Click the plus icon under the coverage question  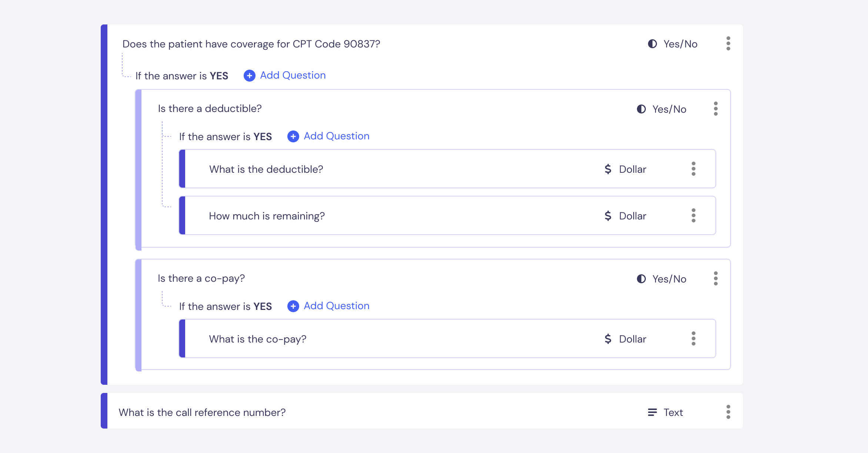[x=249, y=76]
